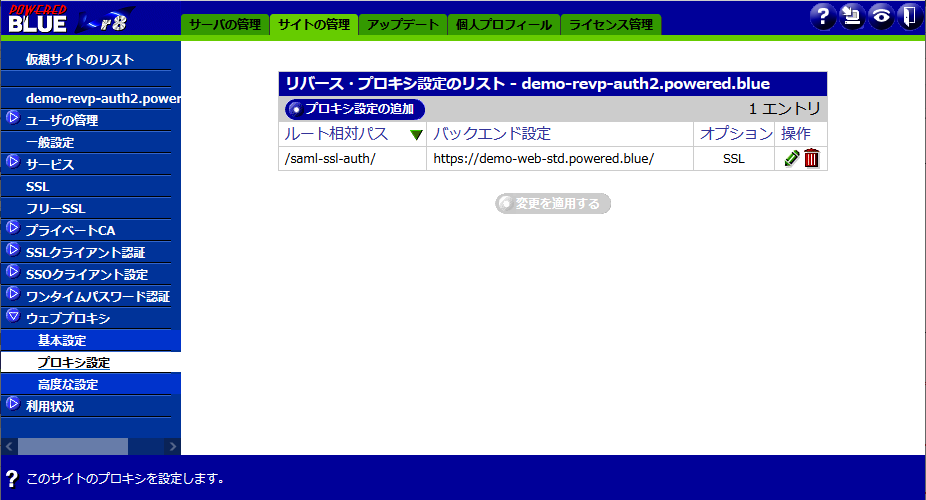Open the アップデート tab

click(403, 25)
